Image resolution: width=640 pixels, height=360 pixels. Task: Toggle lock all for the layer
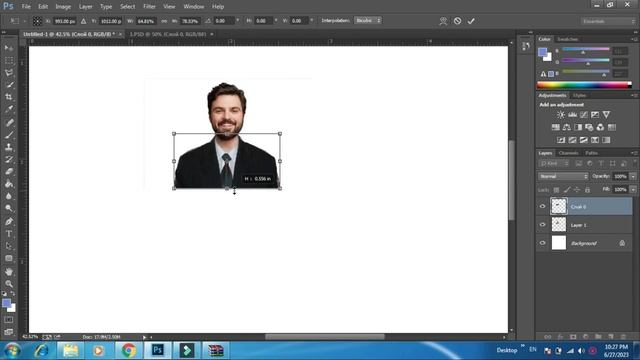[x=587, y=190]
